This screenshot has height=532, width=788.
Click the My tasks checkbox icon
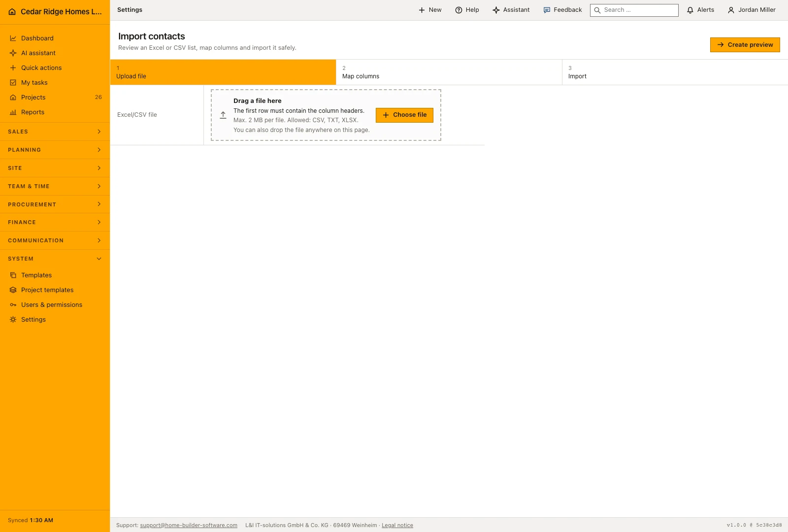(x=13, y=83)
